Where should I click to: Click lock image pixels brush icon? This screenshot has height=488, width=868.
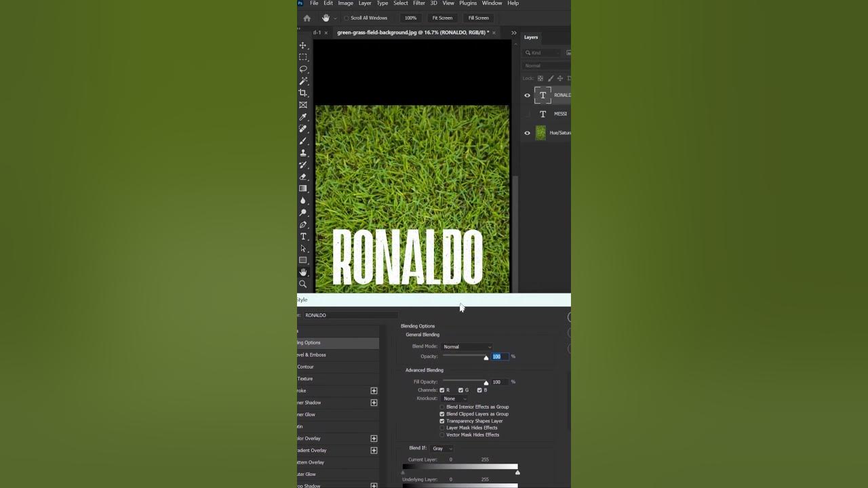point(550,79)
